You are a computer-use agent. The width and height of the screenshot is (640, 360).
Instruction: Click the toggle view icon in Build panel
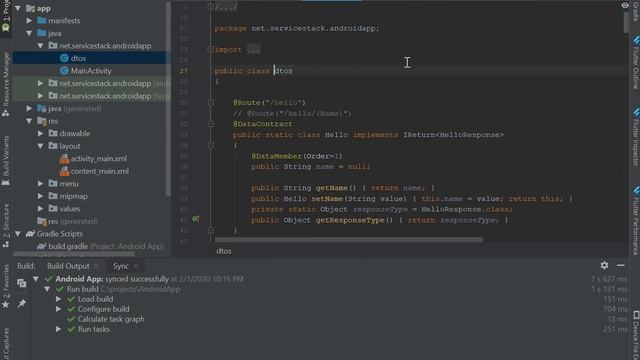click(x=22, y=283)
